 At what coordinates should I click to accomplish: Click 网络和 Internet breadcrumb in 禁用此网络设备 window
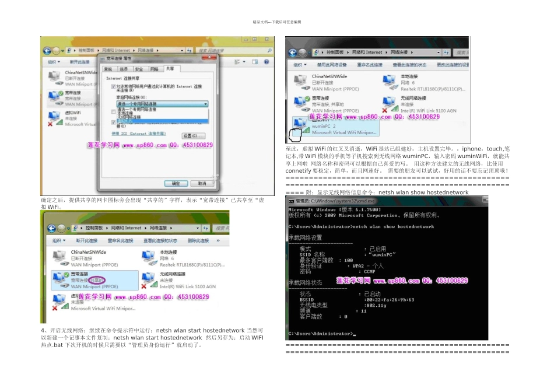pyautogui.click(x=367, y=52)
